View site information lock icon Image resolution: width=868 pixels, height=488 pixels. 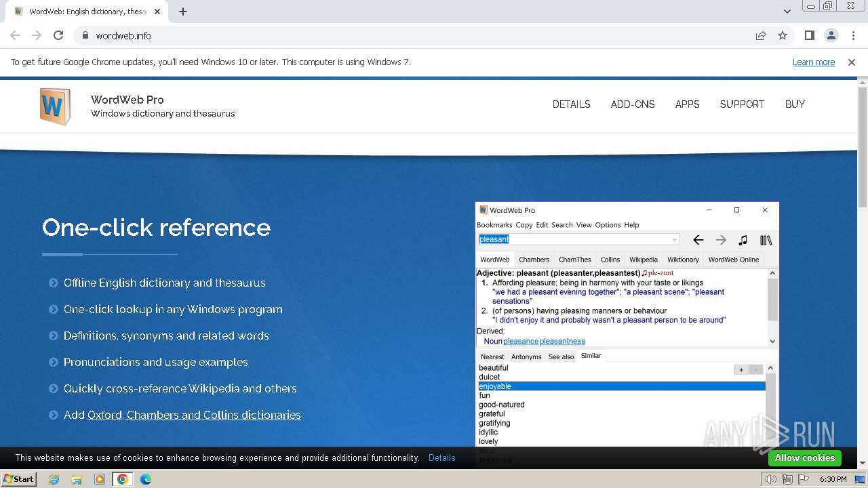[x=85, y=35]
